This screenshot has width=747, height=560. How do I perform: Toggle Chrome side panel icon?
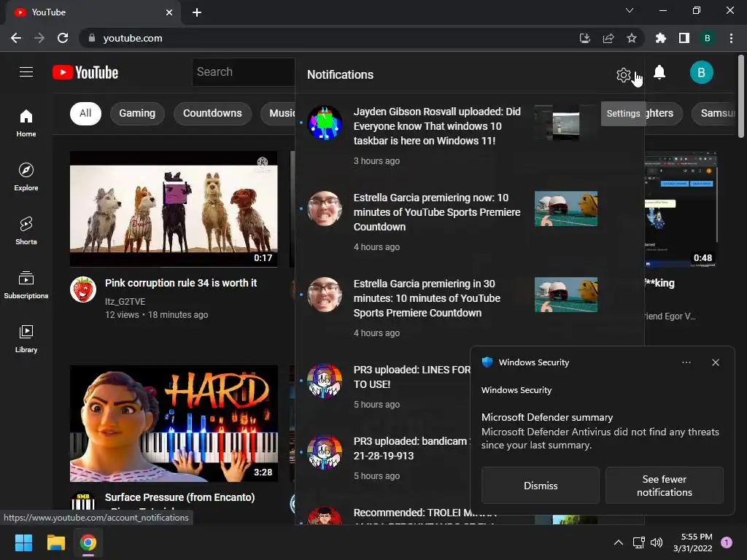point(684,38)
